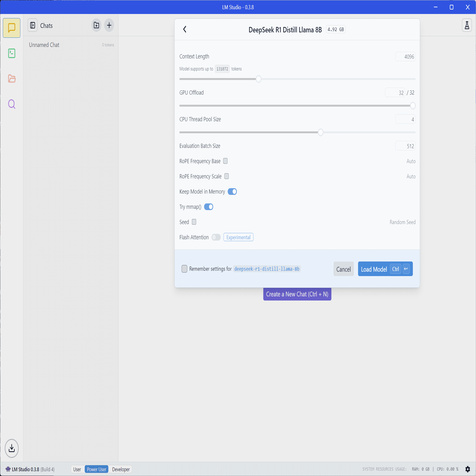Toggle Keep Model in Memory switch

pyautogui.click(x=232, y=192)
